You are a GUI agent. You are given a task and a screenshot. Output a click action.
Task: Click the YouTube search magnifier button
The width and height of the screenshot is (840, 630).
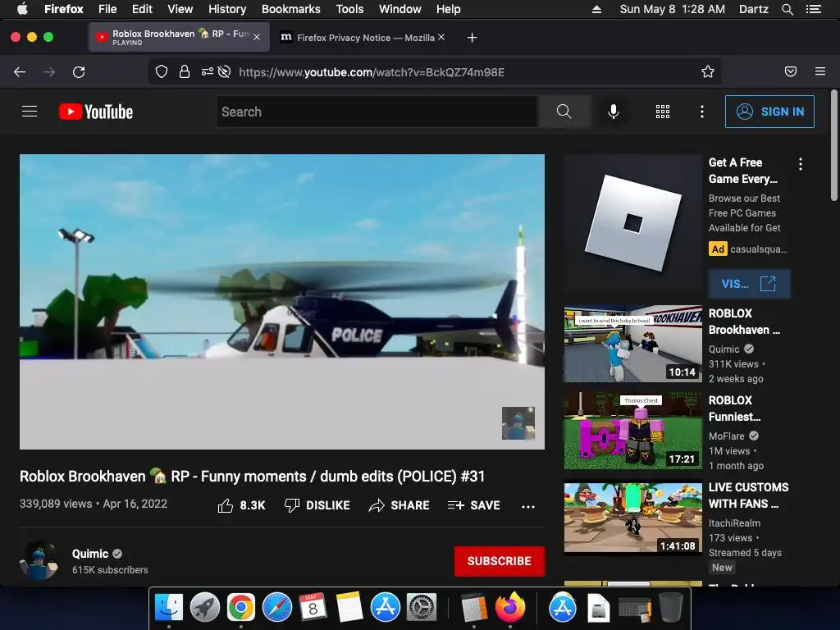tap(564, 112)
